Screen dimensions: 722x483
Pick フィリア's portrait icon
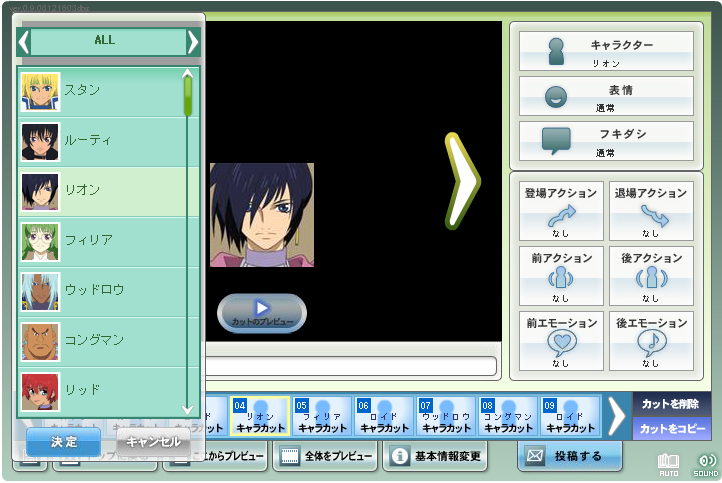click(x=41, y=242)
